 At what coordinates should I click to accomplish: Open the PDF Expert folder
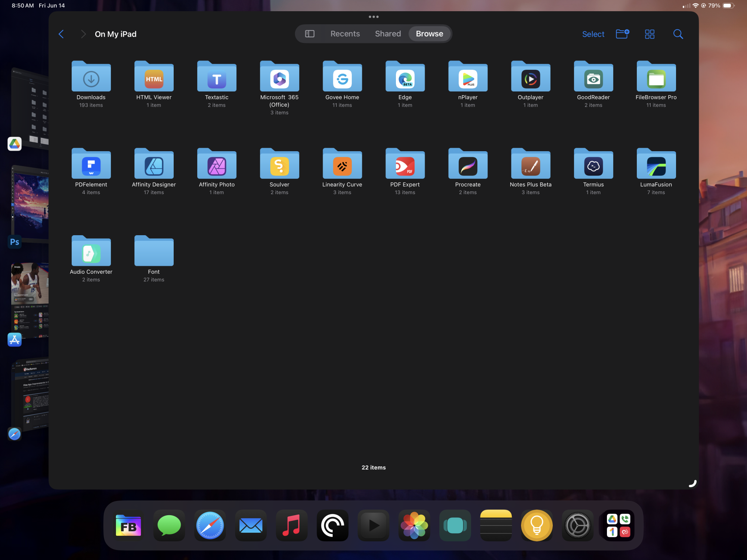(x=405, y=164)
